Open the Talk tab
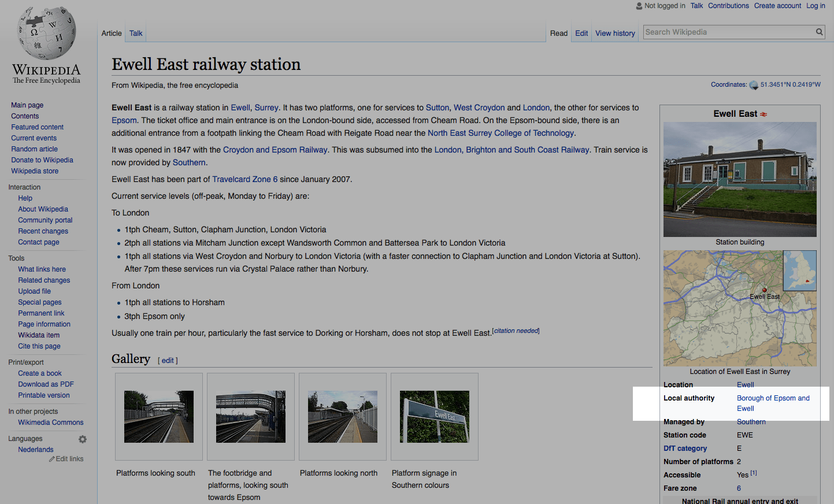The height and width of the screenshot is (504, 834). 136,34
